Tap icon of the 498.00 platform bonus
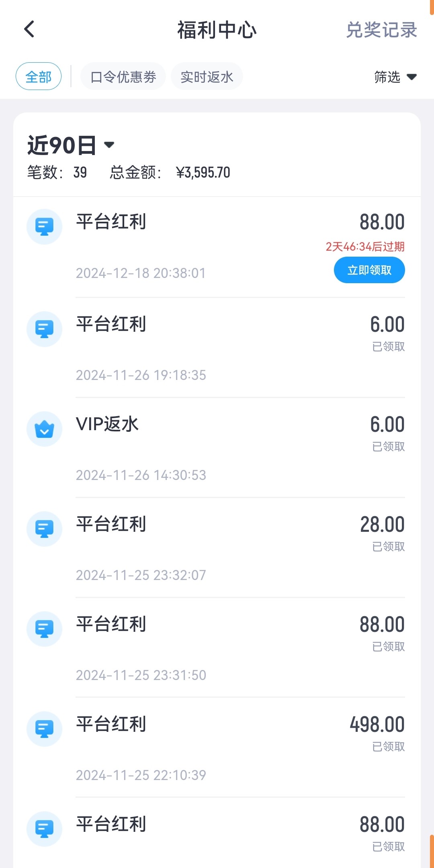Screen dimensions: 434x868 point(44,729)
